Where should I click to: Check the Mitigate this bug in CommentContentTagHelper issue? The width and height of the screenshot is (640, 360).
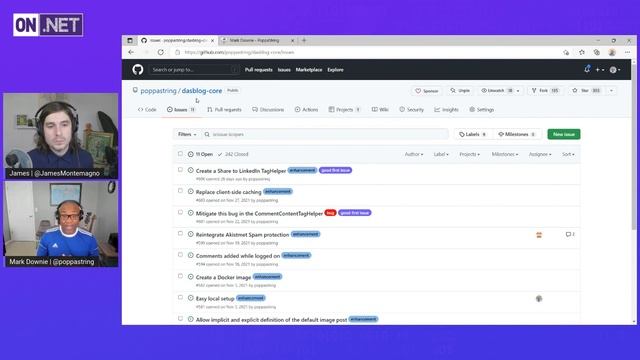point(180,212)
